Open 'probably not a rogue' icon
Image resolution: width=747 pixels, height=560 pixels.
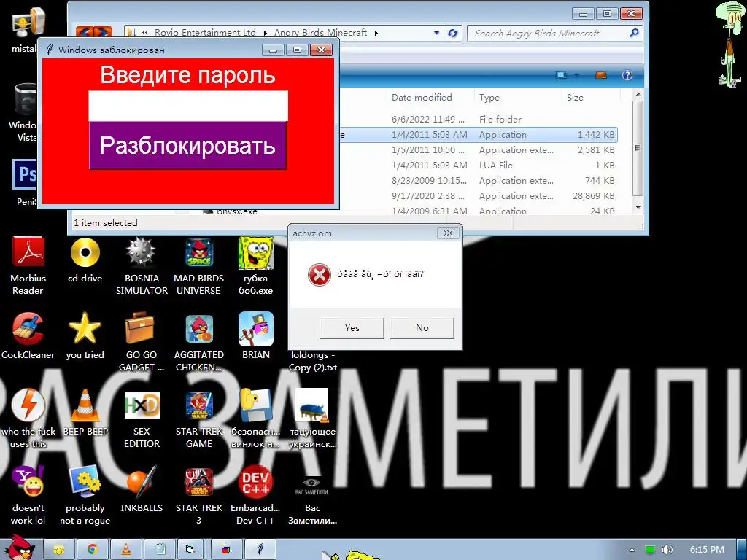point(85,495)
